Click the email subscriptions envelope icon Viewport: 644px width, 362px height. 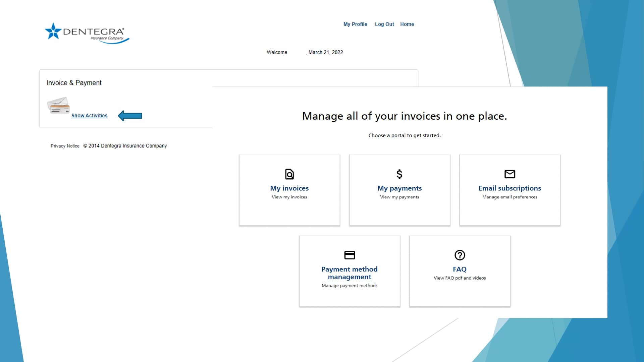509,174
